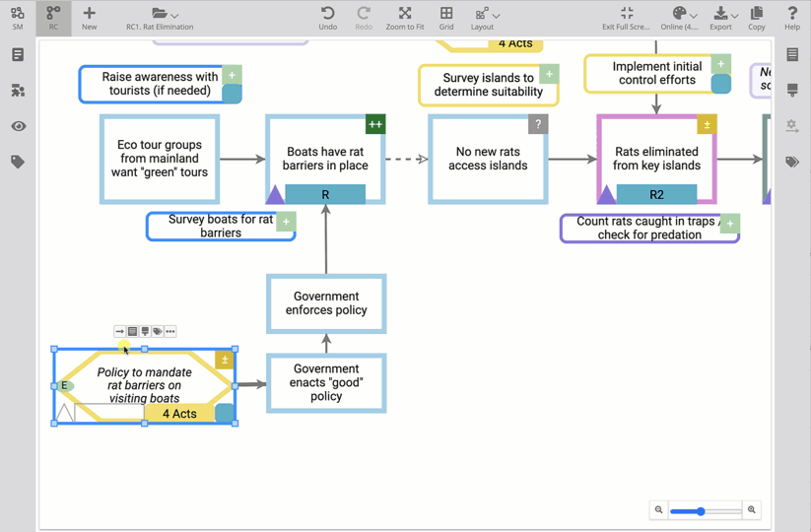Click the more options ellipsis above selected factor
The width and height of the screenshot is (811, 532).
coord(170,332)
